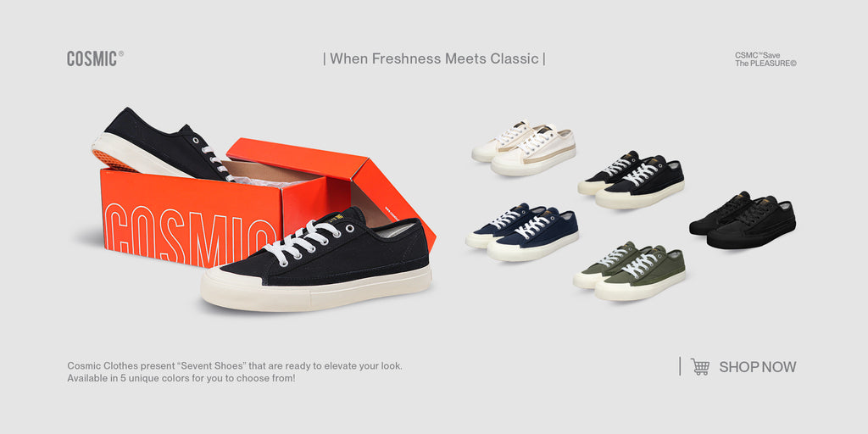Select the black sneakers with white soles
The image size is (868, 434).
point(631,180)
